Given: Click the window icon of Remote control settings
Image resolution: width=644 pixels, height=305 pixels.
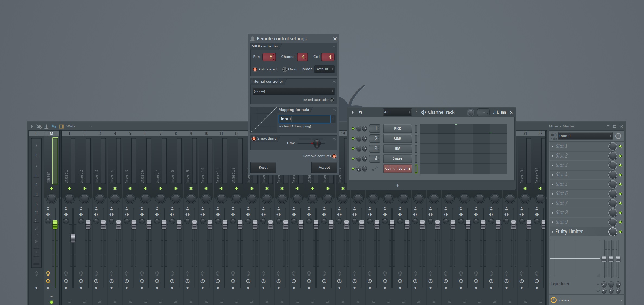Looking at the screenshot, I should click(x=252, y=39).
